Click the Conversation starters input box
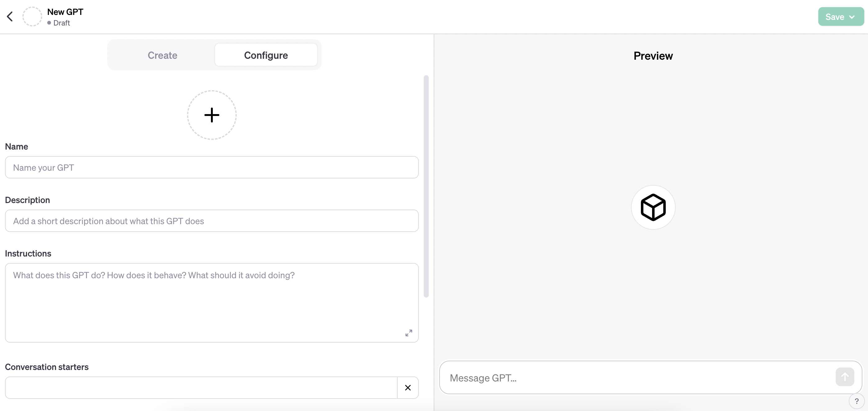 click(x=201, y=387)
